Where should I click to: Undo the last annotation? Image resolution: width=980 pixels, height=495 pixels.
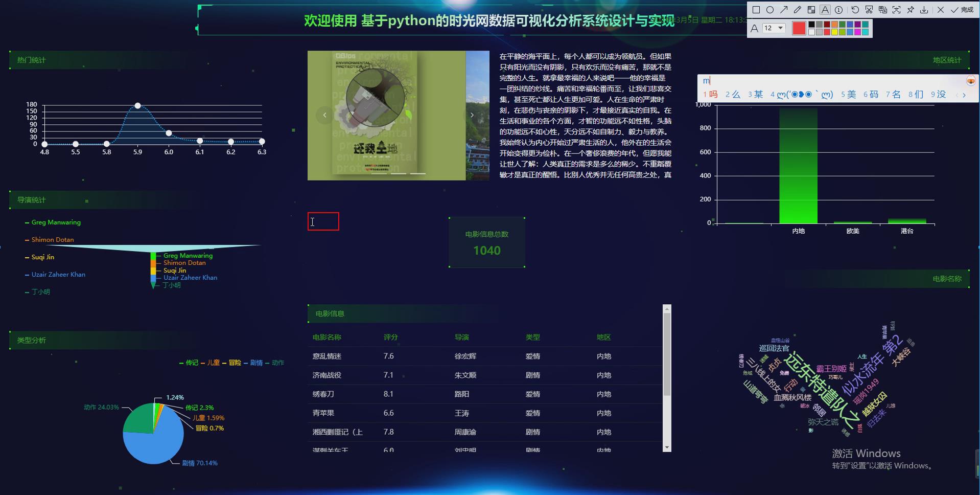pyautogui.click(x=855, y=10)
